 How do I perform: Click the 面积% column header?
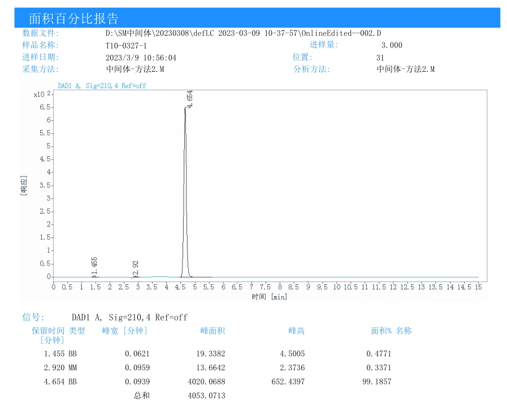381,331
